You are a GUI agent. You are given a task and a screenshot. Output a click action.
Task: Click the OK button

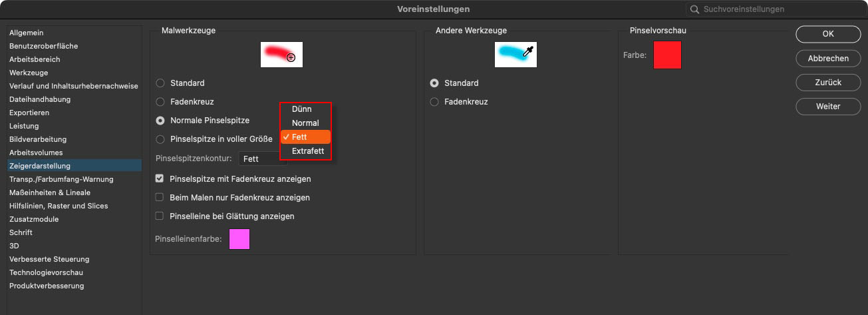pos(828,34)
